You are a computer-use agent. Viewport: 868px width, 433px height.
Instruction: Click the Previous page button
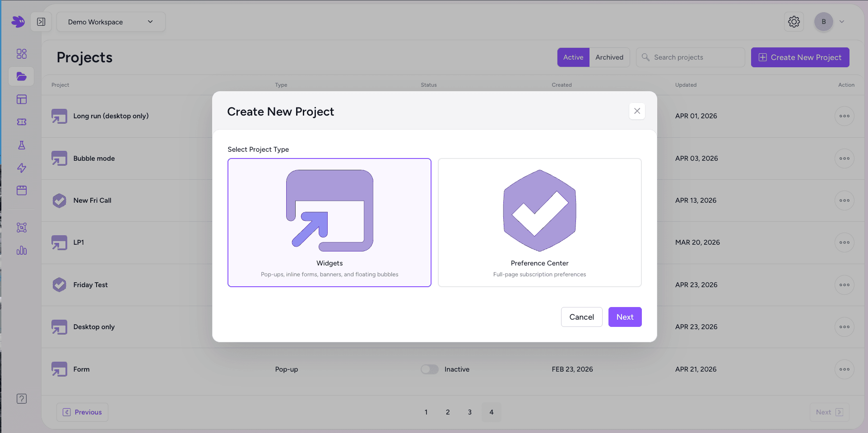(82, 412)
